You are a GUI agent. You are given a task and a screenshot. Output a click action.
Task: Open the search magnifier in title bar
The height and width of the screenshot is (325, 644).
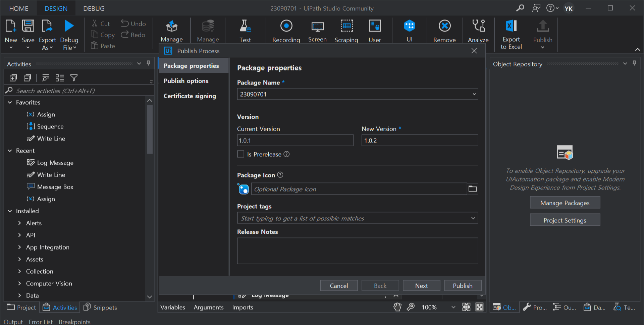(x=520, y=8)
